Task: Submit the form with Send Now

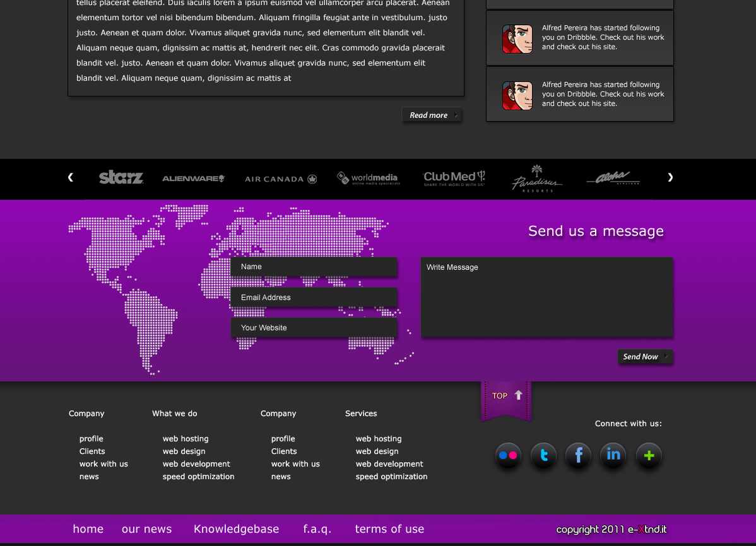Action: [644, 357]
